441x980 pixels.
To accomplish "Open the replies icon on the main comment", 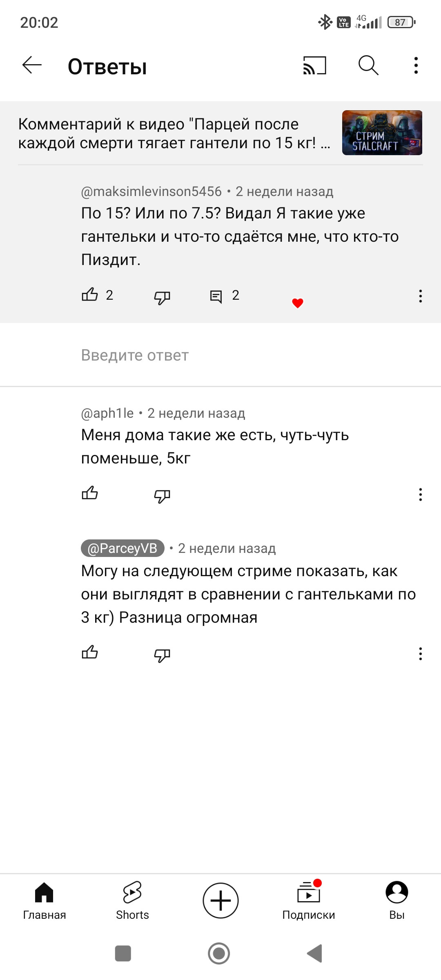I will point(216,296).
